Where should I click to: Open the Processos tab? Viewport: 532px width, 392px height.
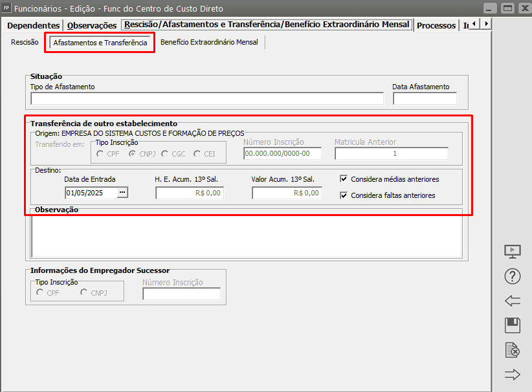(x=436, y=26)
